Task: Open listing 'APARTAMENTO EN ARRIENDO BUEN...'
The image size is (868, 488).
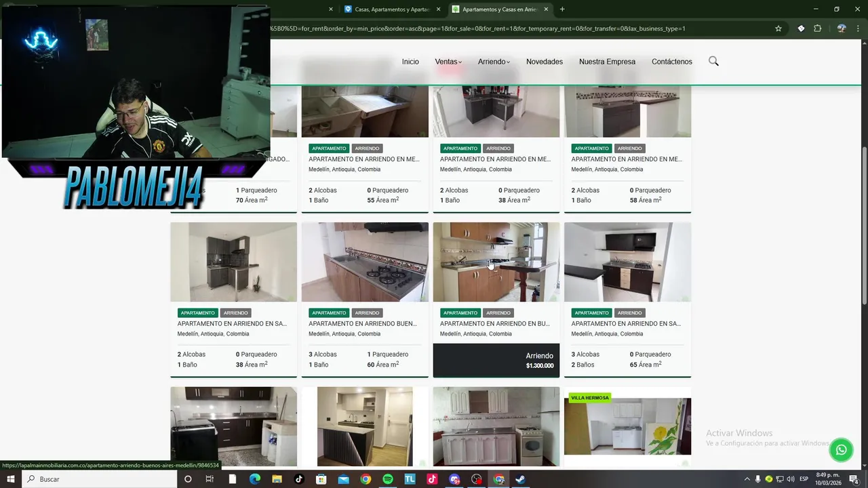Action: point(362,324)
